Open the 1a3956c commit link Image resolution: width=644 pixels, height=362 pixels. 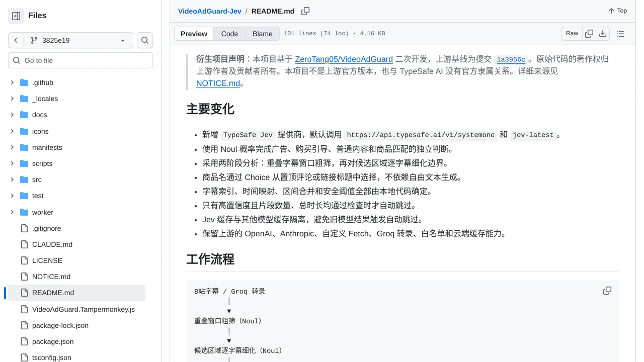coord(511,59)
